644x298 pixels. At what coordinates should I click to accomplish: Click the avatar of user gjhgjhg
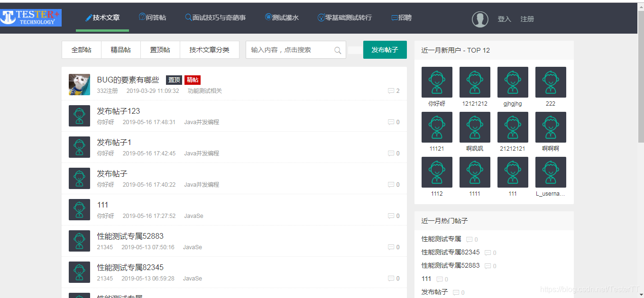[513, 81]
